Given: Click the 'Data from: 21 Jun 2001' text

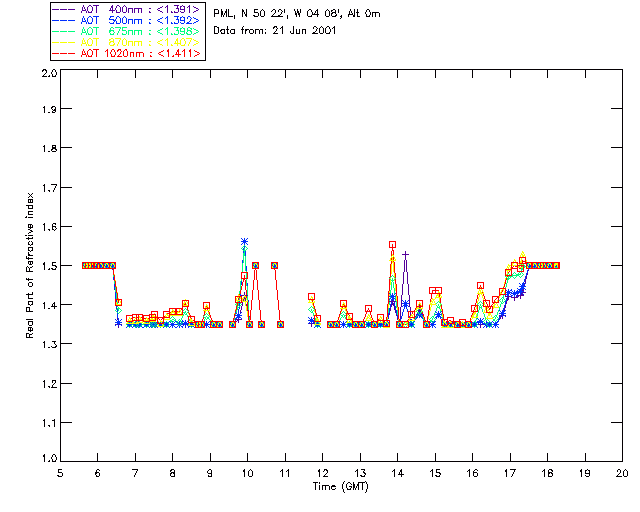Looking at the screenshot, I should [x=274, y=30].
